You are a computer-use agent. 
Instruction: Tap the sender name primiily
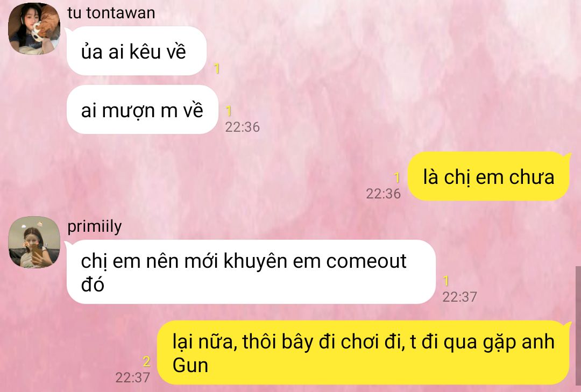point(95,227)
